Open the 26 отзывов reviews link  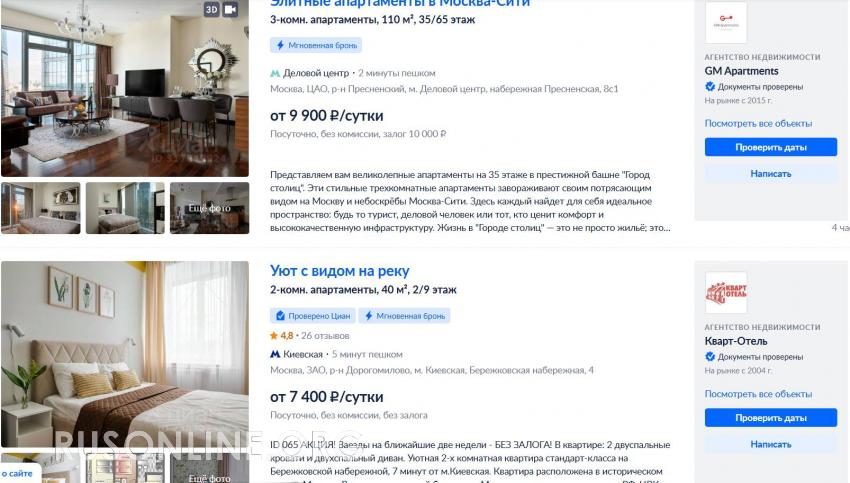pyautogui.click(x=325, y=336)
